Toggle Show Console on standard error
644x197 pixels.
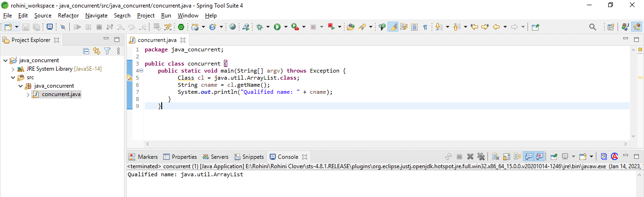coord(539,156)
